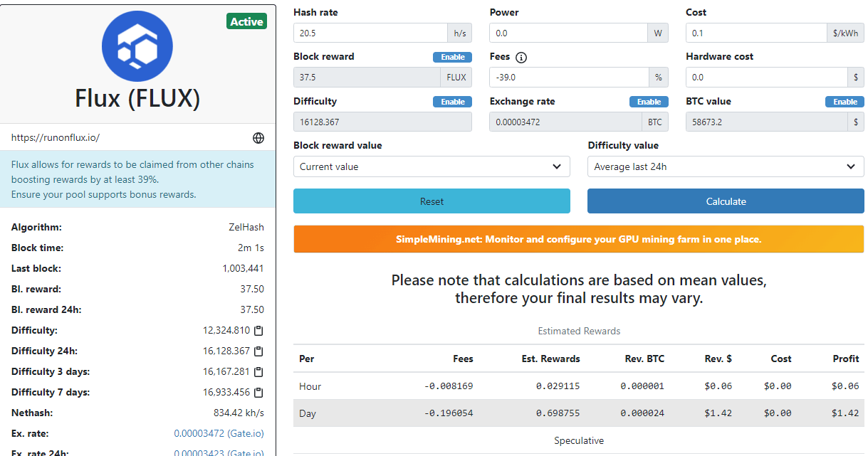Copy the Difficulty 7 days value
Viewport: 868px width, 456px height.
click(259, 393)
